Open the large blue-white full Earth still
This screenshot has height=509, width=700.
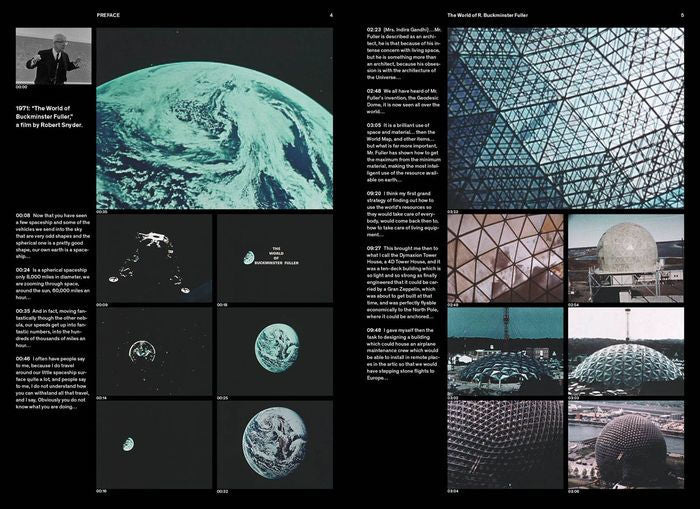[x=275, y=444]
